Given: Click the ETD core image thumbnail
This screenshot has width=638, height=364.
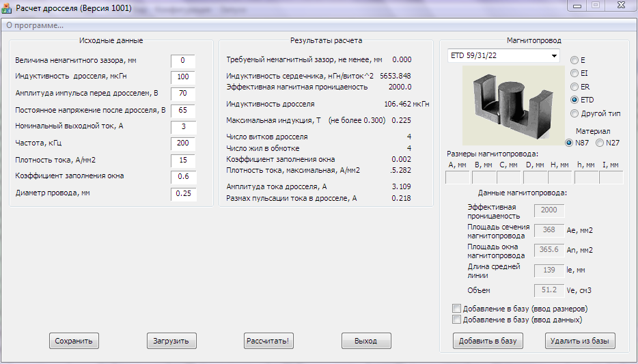Looking at the screenshot, I should [514, 105].
